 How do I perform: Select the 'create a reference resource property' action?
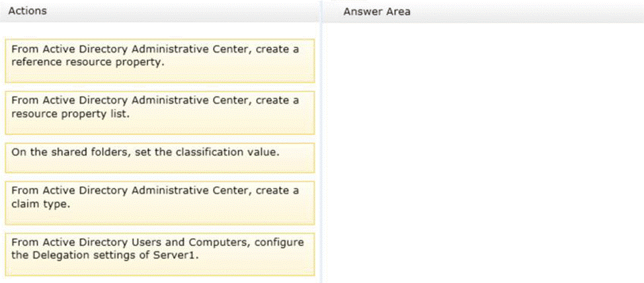[159, 60]
